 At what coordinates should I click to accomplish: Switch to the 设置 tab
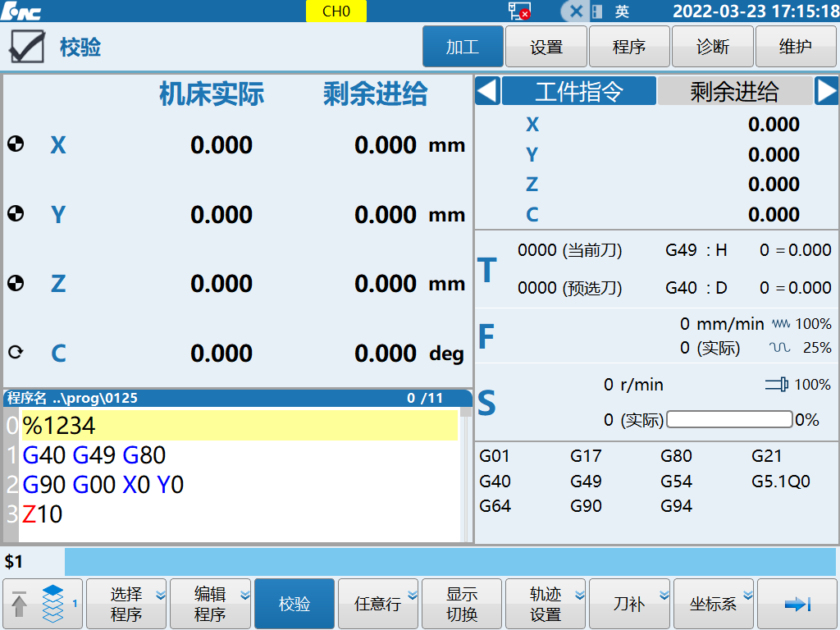546,47
